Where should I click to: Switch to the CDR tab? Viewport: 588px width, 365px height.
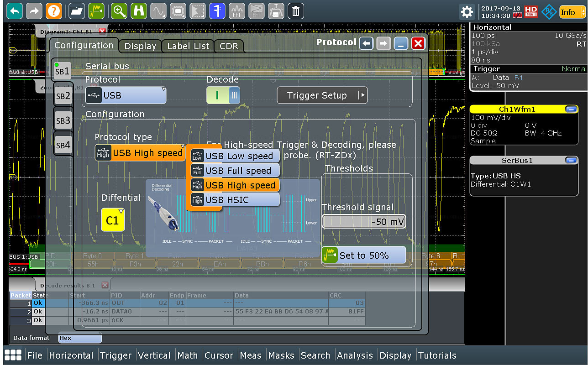(x=229, y=46)
